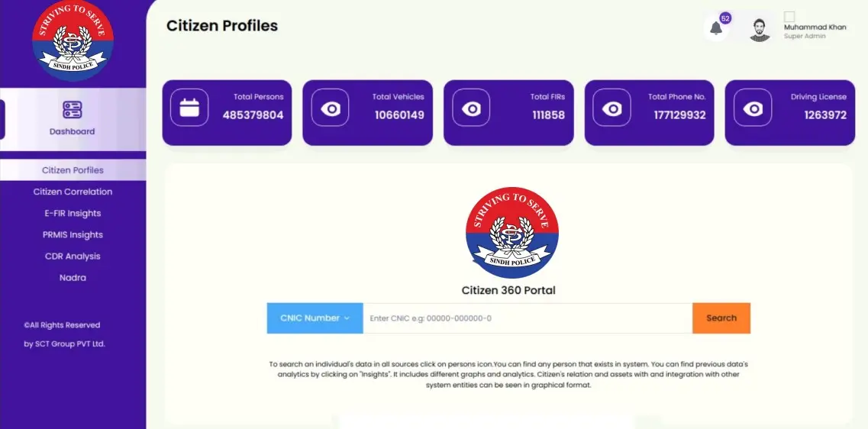This screenshot has height=429, width=868.
Task: Open Citizen Correlation in sidebar
Action: [x=73, y=192]
